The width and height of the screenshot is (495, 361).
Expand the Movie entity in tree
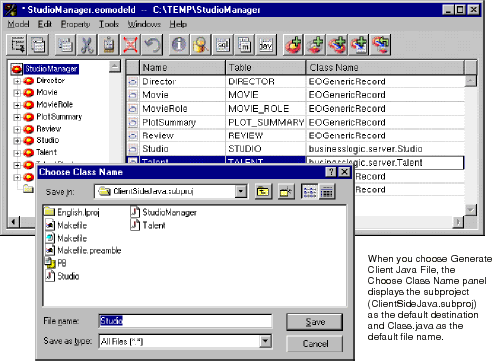coord(17,93)
